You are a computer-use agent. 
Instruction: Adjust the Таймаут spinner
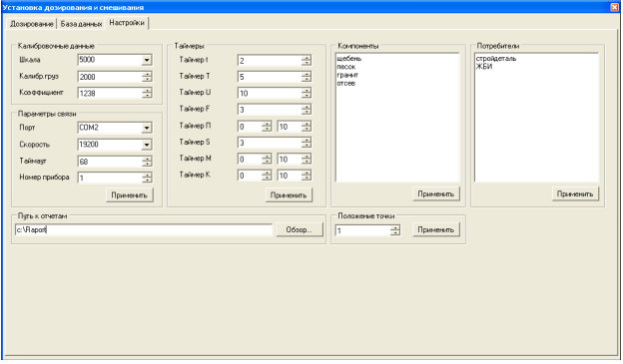[x=147, y=162]
